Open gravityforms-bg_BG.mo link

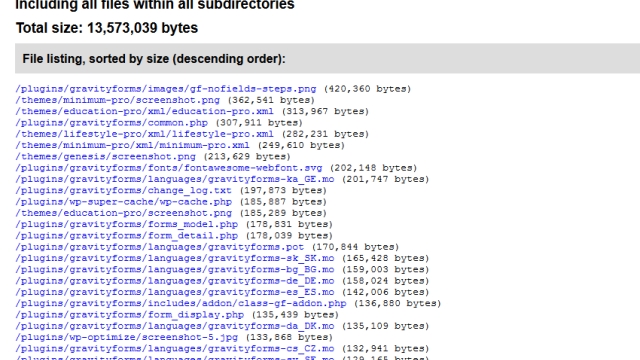(x=175, y=269)
